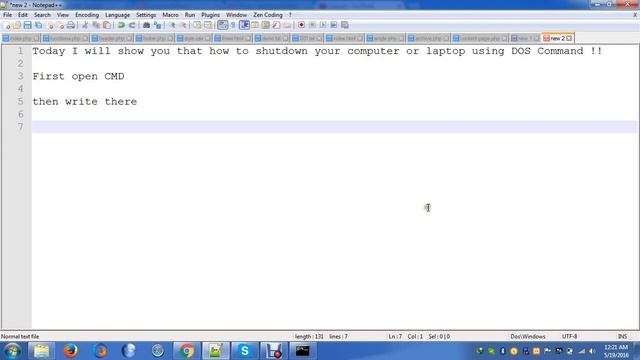Toggle Show All Characters pilcrow icon
The width and height of the screenshot is (640, 360).
(x=233, y=25)
